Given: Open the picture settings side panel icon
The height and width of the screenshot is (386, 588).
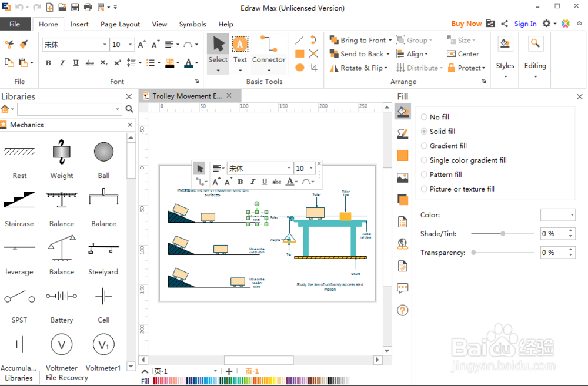Looking at the screenshot, I should click(403, 177).
